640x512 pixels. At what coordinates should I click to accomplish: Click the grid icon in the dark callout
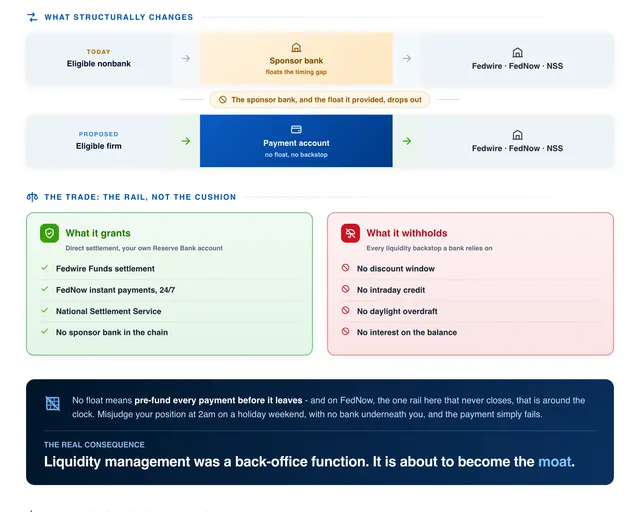tap(53, 403)
